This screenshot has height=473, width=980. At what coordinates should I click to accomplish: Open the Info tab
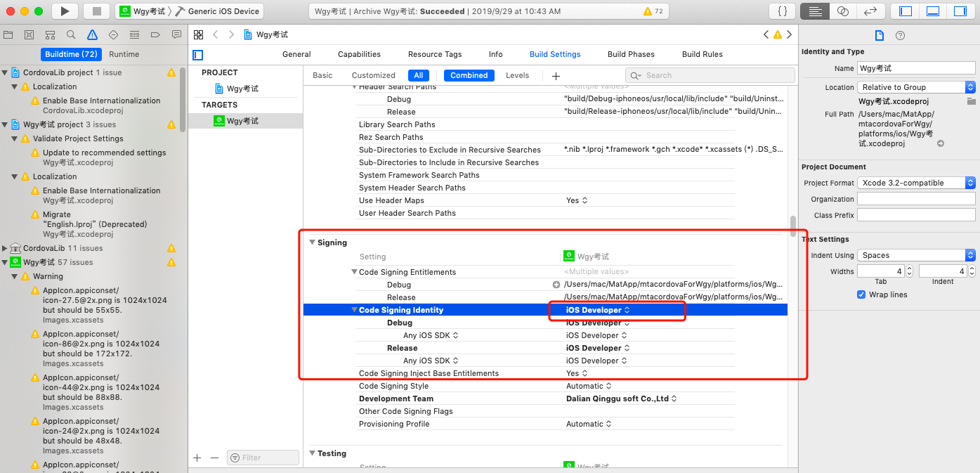click(496, 54)
